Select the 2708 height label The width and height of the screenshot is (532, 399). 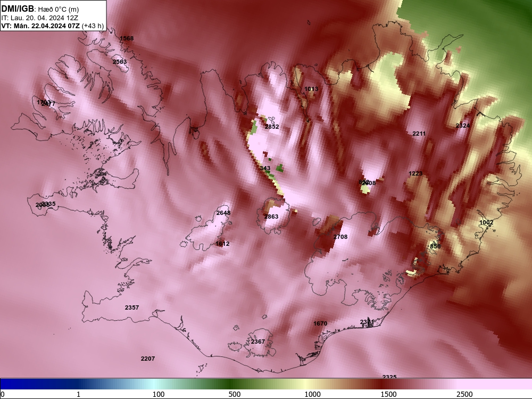(x=340, y=237)
